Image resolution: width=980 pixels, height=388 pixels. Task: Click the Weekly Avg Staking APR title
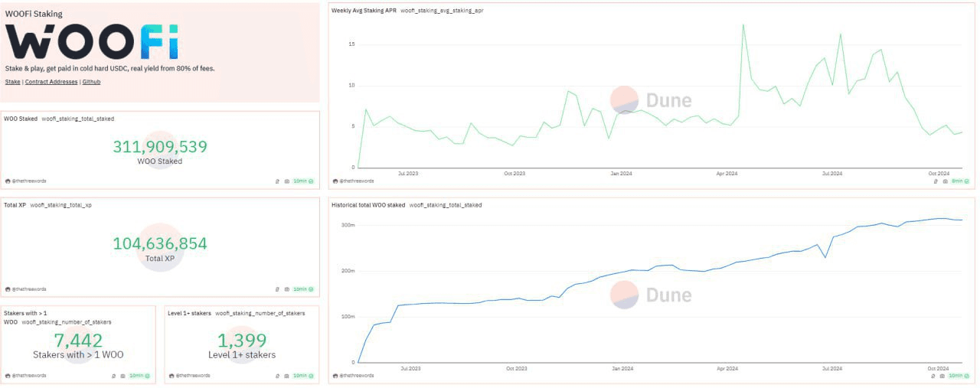click(364, 11)
